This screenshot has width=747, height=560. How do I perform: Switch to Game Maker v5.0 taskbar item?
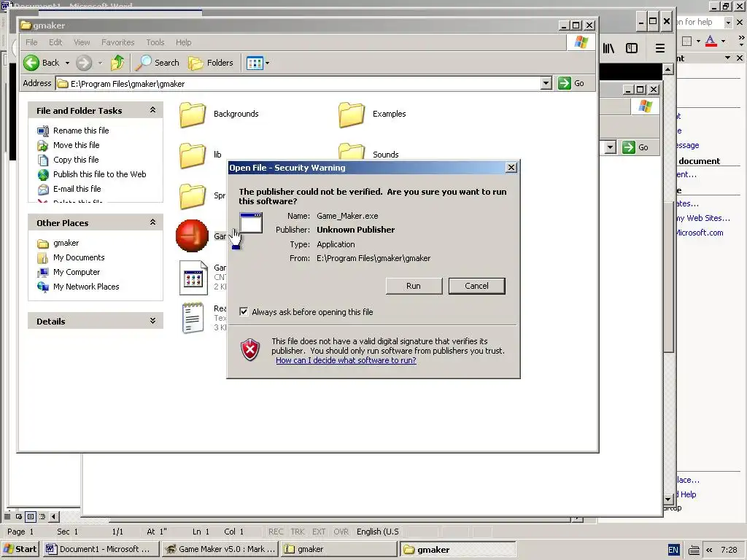tap(220, 549)
